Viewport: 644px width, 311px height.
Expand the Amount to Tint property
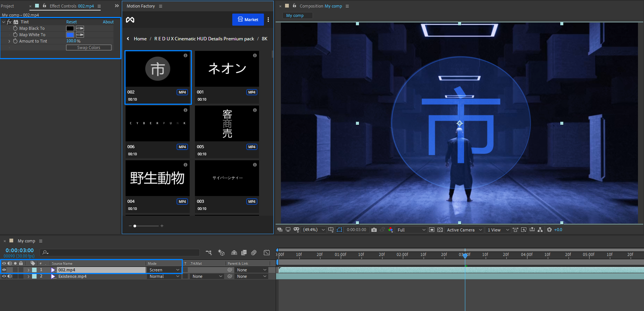pyautogui.click(x=9, y=41)
